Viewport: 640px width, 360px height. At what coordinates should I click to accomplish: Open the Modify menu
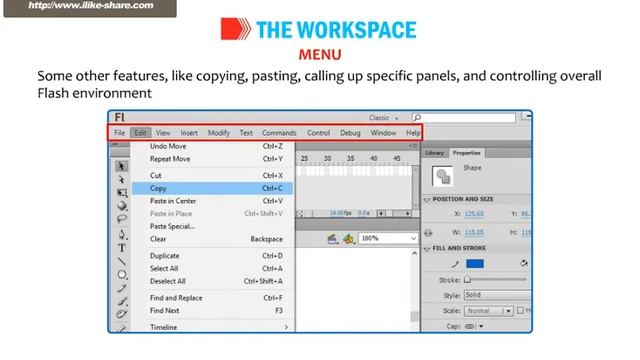point(219,133)
